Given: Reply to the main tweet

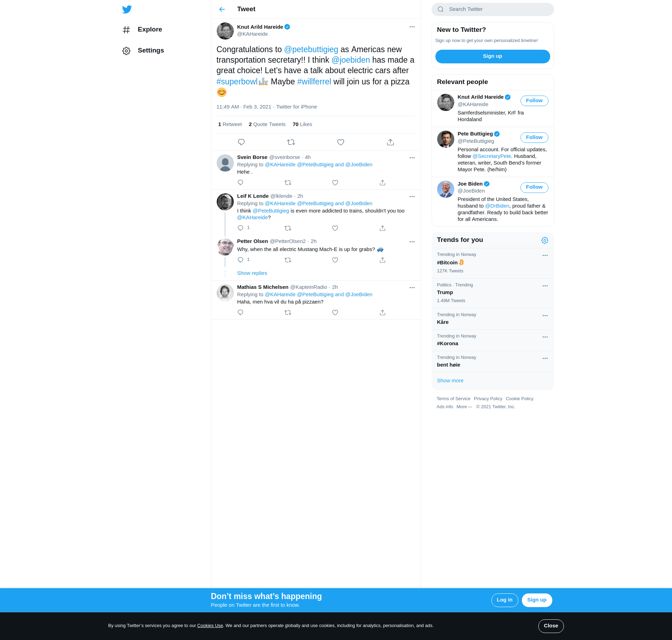Looking at the screenshot, I should [241, 142].
